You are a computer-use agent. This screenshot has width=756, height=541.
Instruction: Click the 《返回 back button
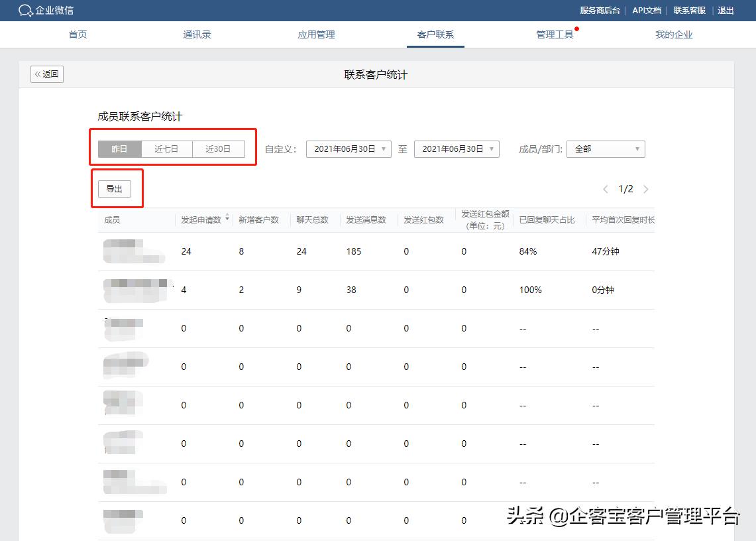[46, 74]
